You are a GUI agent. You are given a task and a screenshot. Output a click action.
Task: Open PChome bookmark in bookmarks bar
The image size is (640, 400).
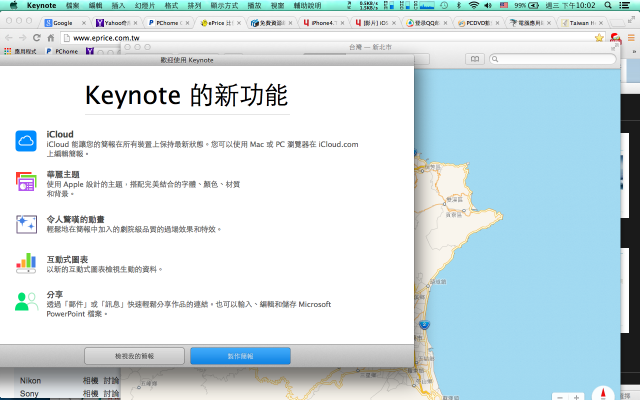point(62,51)
